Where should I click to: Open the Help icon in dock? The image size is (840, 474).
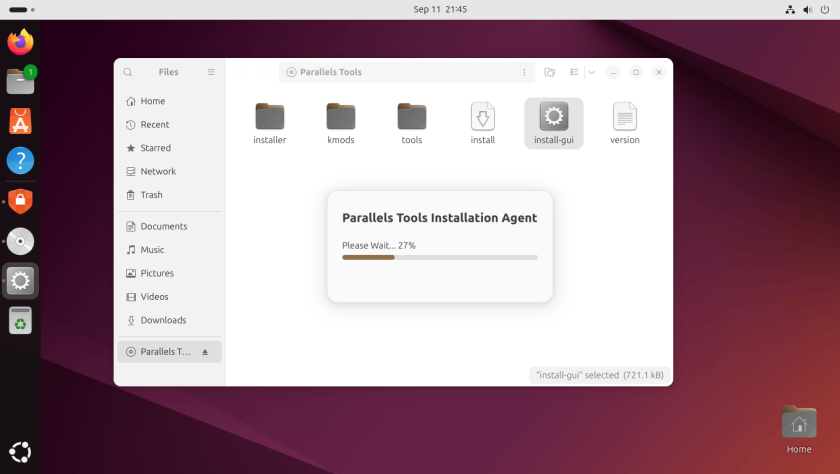pyautogui.click(x=20, y=161)
